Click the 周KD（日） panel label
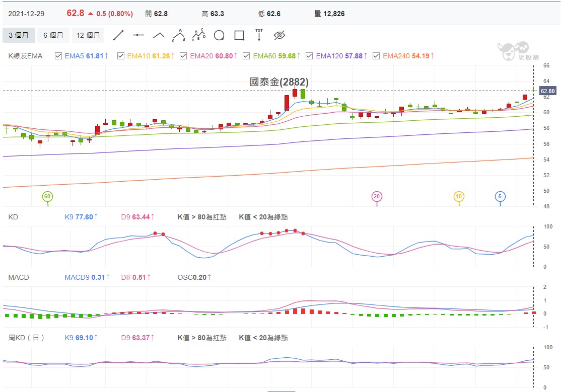The width and height of the screenshot is (561, 392). [27, 338]
